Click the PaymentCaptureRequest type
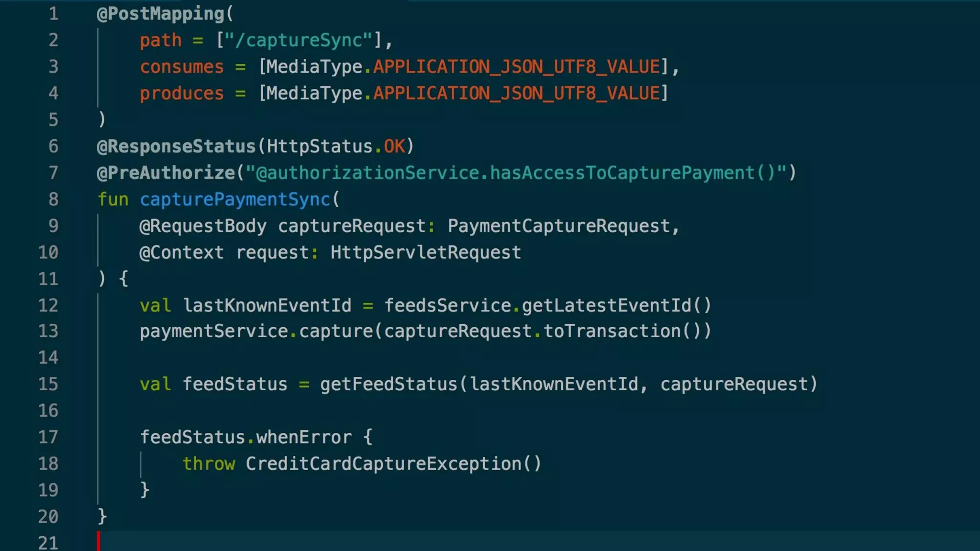Screen dimensions: 980x551 tap(559, 226)
